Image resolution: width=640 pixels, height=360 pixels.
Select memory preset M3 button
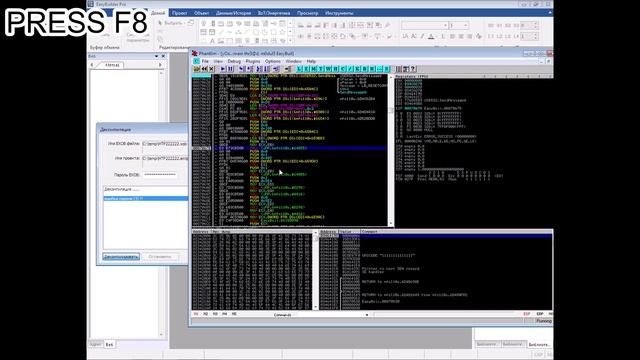[x=215, y=314]
